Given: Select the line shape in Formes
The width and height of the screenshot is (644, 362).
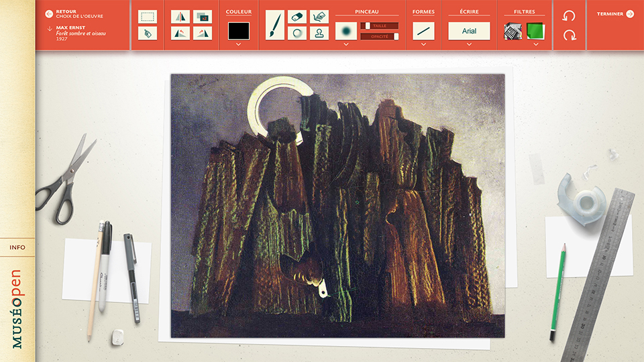Looking at the screenshot, I should [423, 31].
